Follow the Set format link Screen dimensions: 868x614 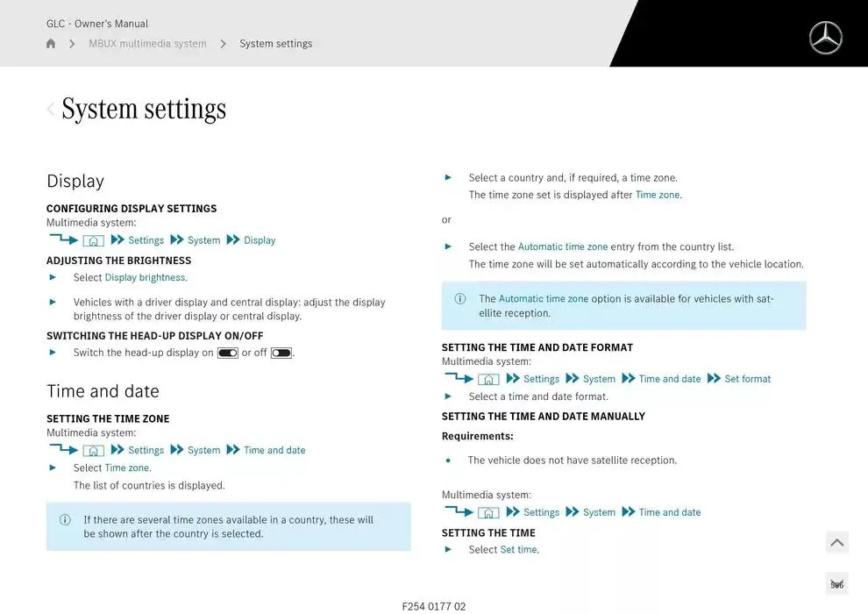pos(747,379)
